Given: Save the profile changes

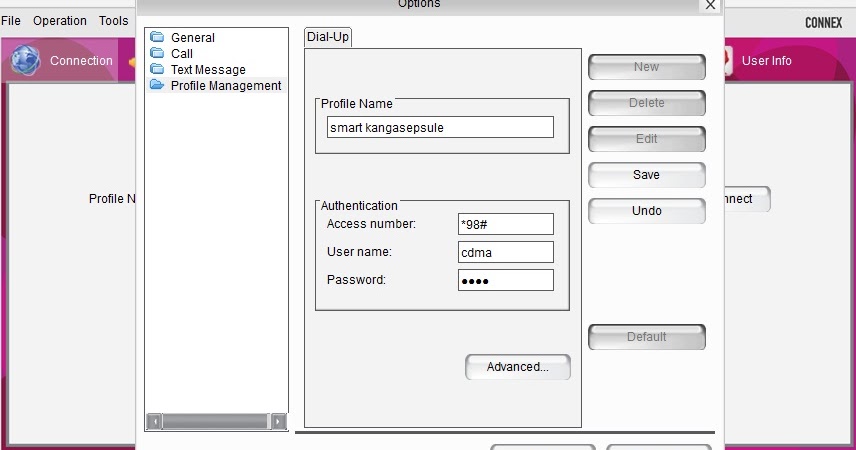Looking at the screenshot, I should coord(646,175).
